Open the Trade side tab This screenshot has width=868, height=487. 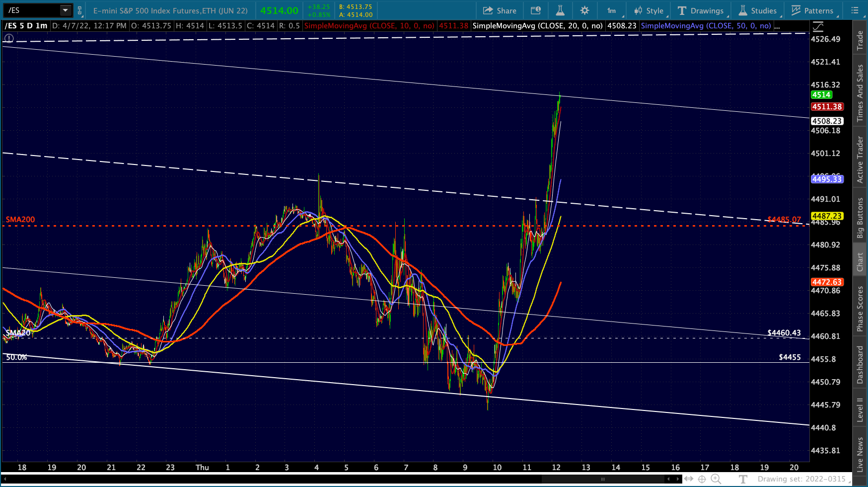click(x=860, y=41)
